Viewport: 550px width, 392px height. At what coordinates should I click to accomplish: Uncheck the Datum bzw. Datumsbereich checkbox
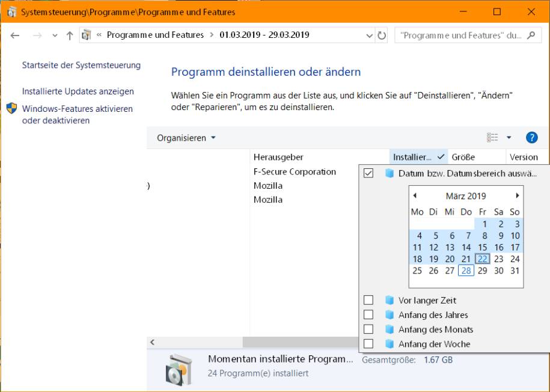pos(368,173)
